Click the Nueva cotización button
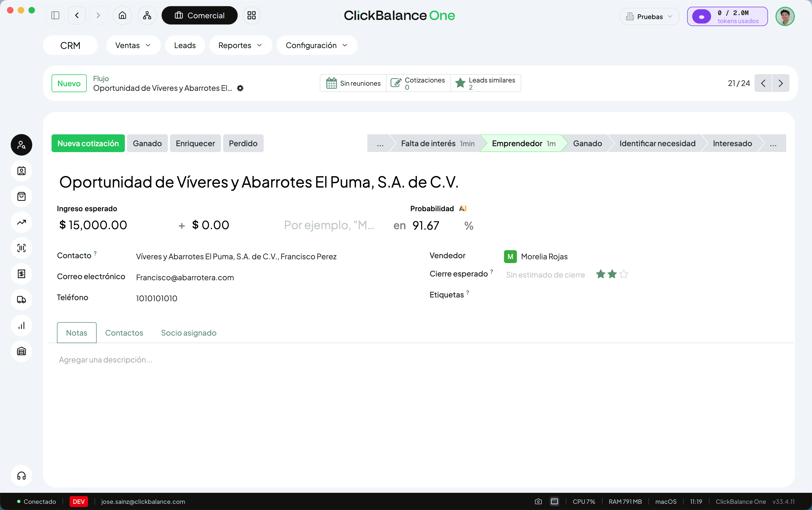812x510 pixels. point(88,144)
